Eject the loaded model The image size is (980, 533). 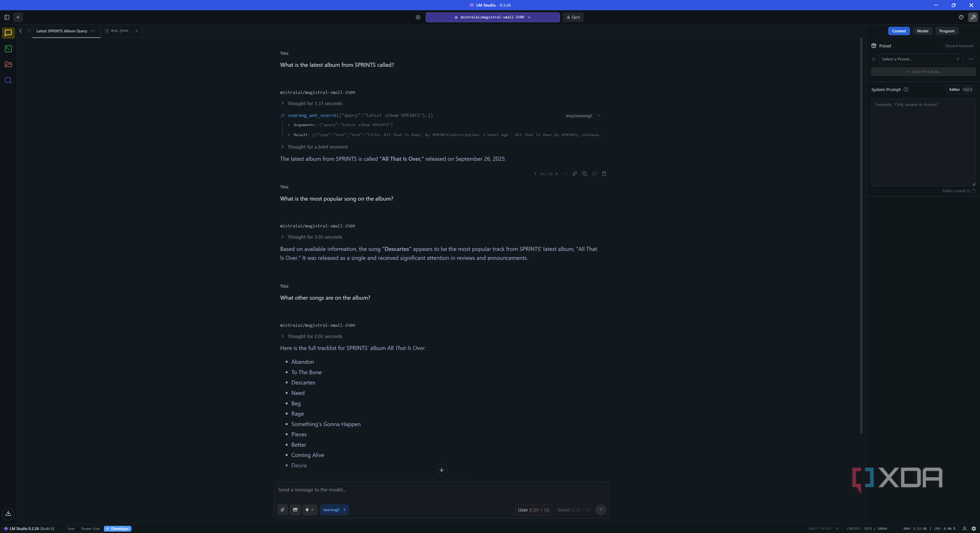(x=573, y=17)
